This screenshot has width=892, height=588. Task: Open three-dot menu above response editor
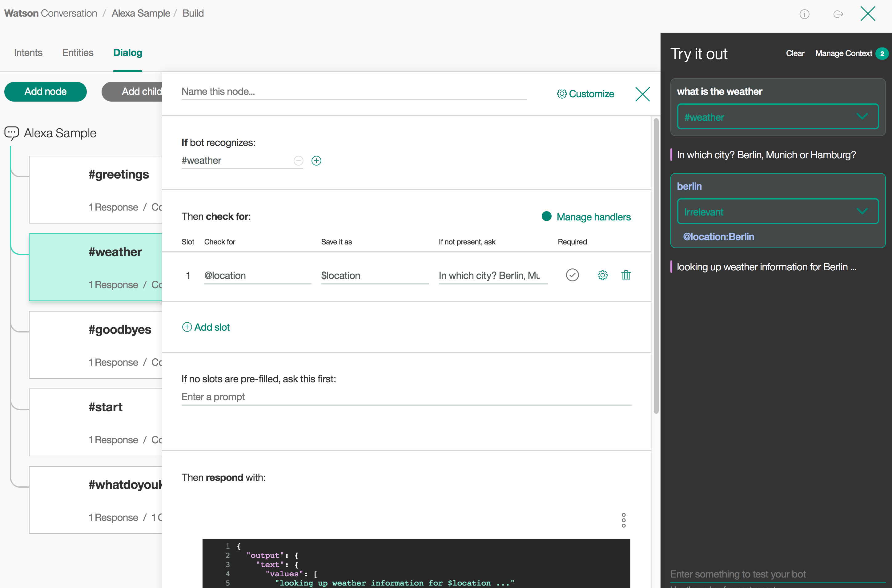coord(624,520)
